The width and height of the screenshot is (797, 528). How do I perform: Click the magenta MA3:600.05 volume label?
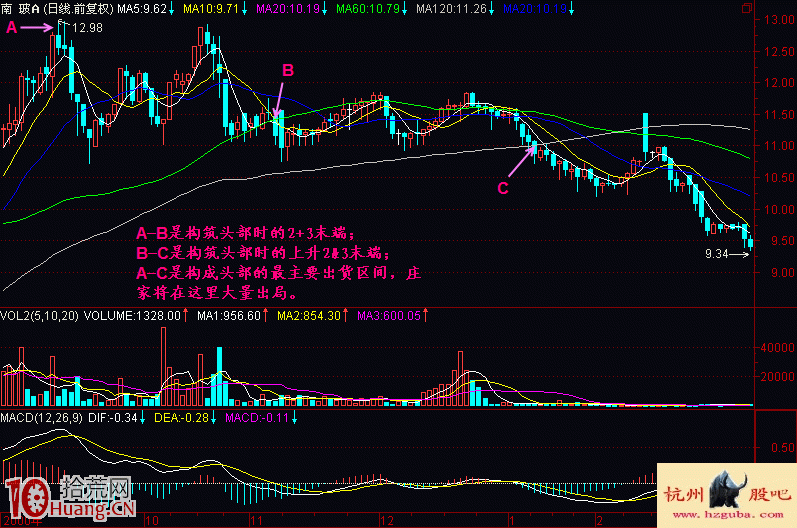coord(389,316)
